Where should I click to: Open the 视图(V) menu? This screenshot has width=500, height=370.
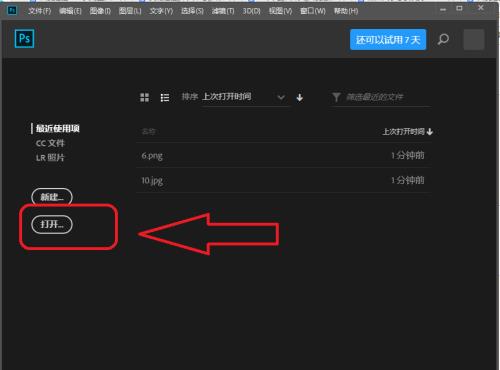pos(280,11)
